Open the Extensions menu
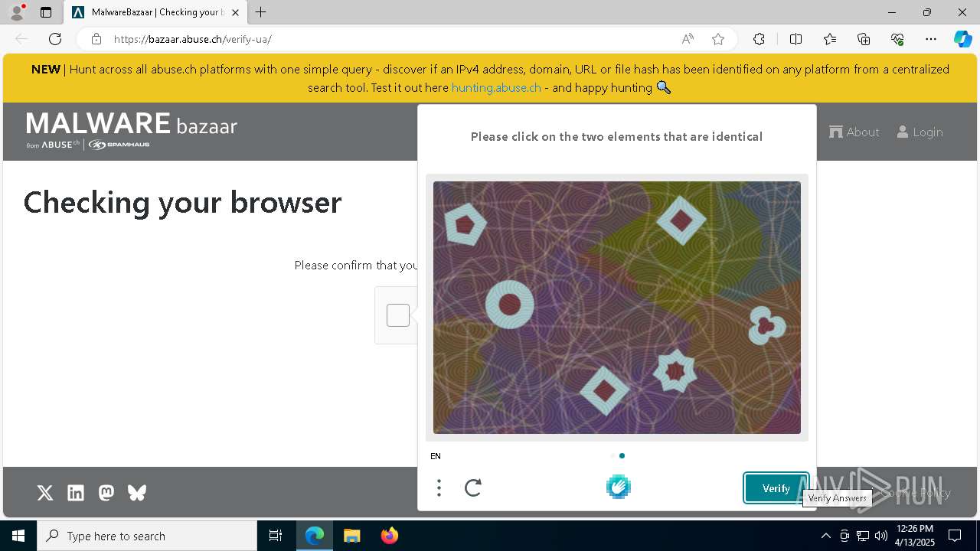This screenshot has height=551, width=980. (759, 39)
